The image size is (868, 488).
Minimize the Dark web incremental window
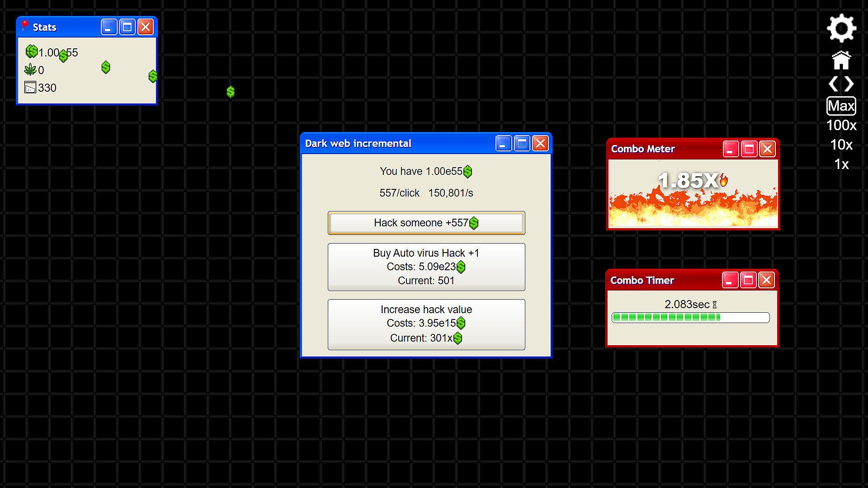(x=503, y=144)
